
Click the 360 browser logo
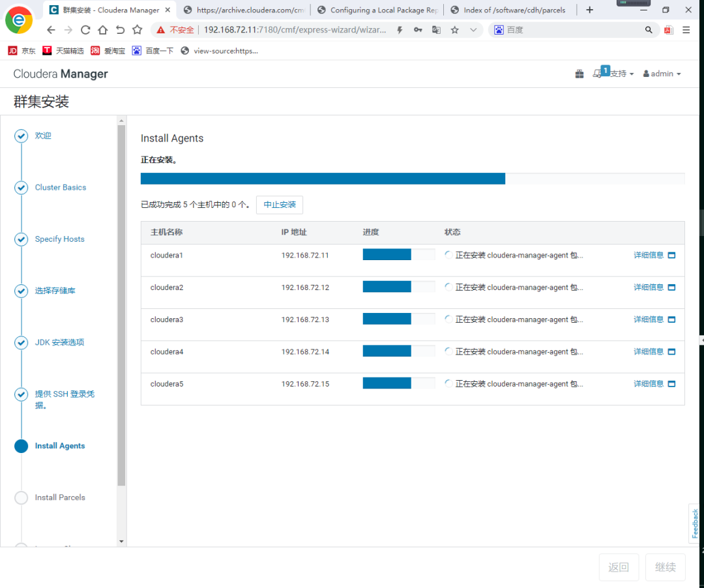pos(19,20)
